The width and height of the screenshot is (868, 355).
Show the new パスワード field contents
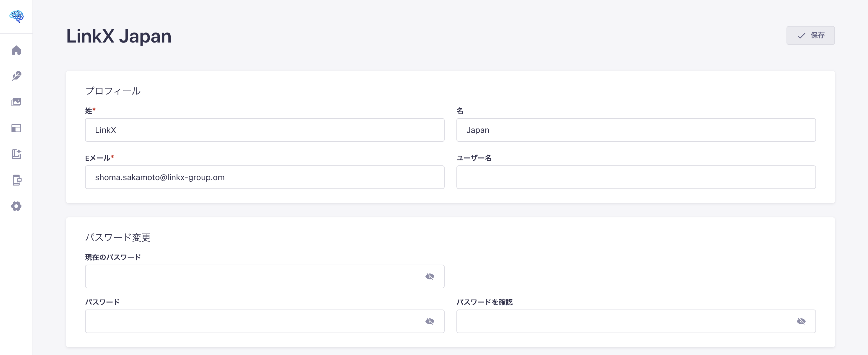point(430,321)
